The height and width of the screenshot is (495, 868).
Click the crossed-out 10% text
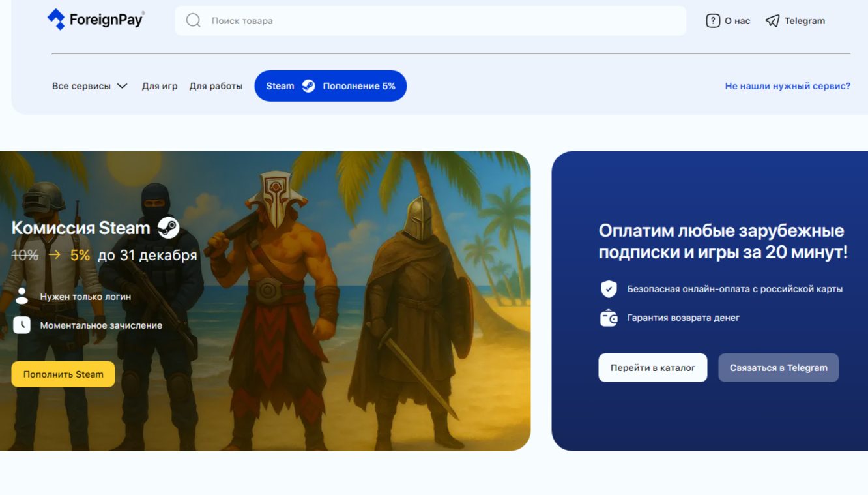point(25,255)
